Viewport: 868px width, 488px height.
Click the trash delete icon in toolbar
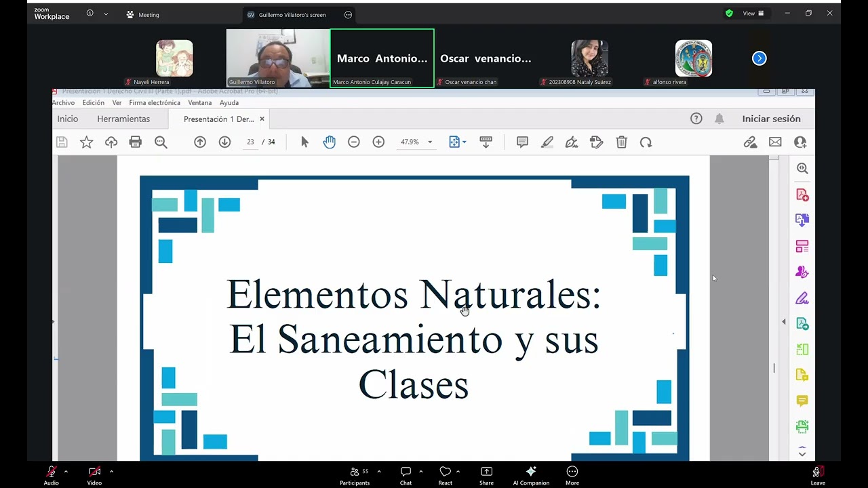[621, 142]
